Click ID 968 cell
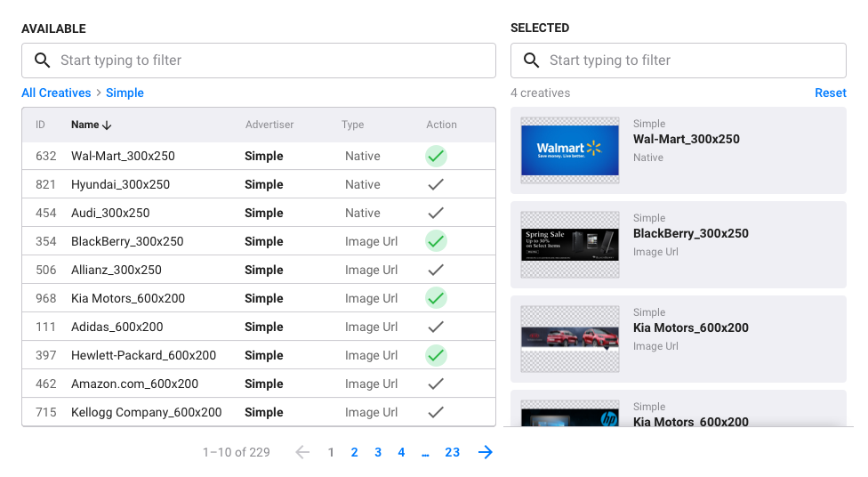Screen dimensions: 868x477 (x=46, y=299)
